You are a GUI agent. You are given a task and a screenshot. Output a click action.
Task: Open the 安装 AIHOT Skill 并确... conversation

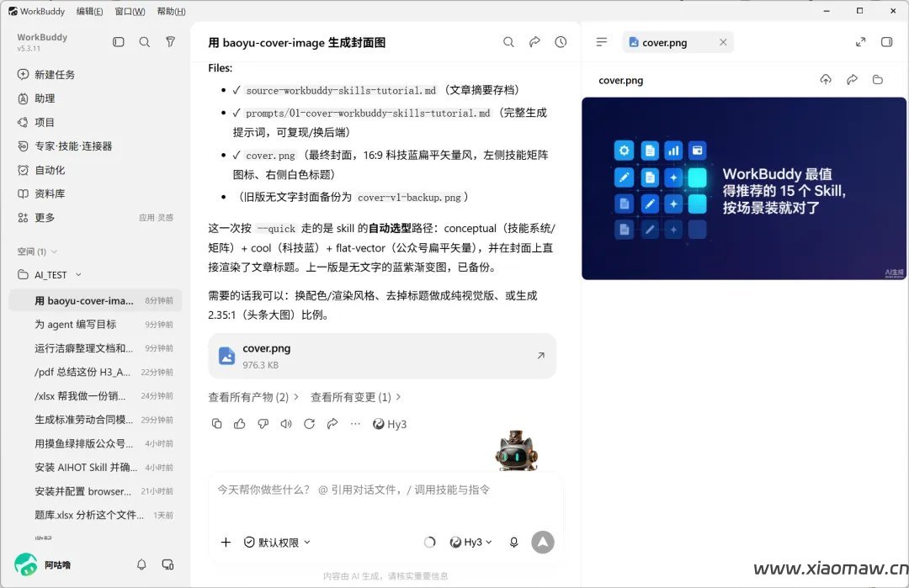pos(96,467)
